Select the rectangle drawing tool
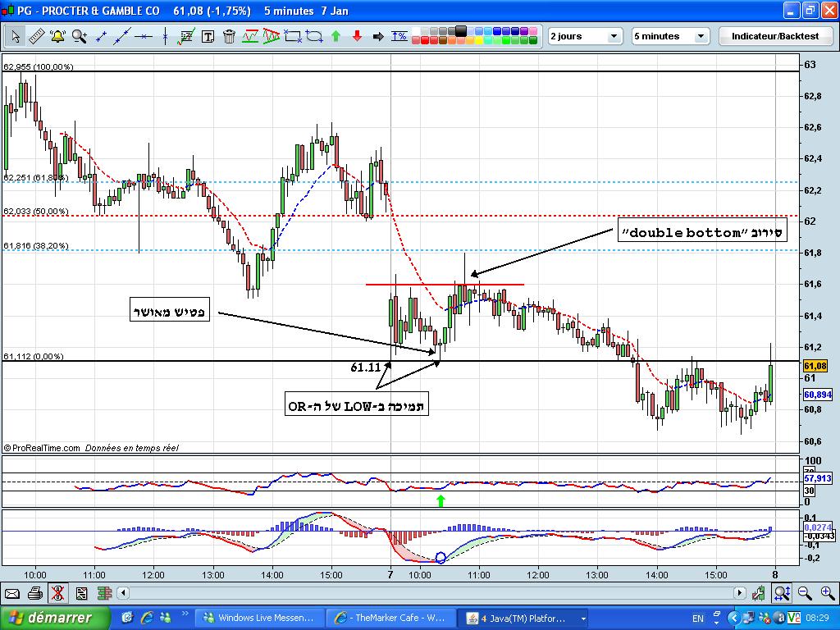 point(293,36)
